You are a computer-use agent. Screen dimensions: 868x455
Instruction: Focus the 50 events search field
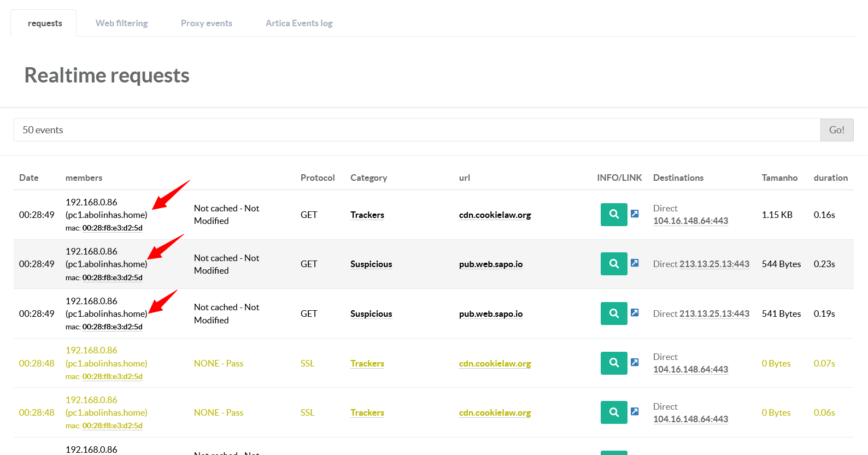(417, 130)
